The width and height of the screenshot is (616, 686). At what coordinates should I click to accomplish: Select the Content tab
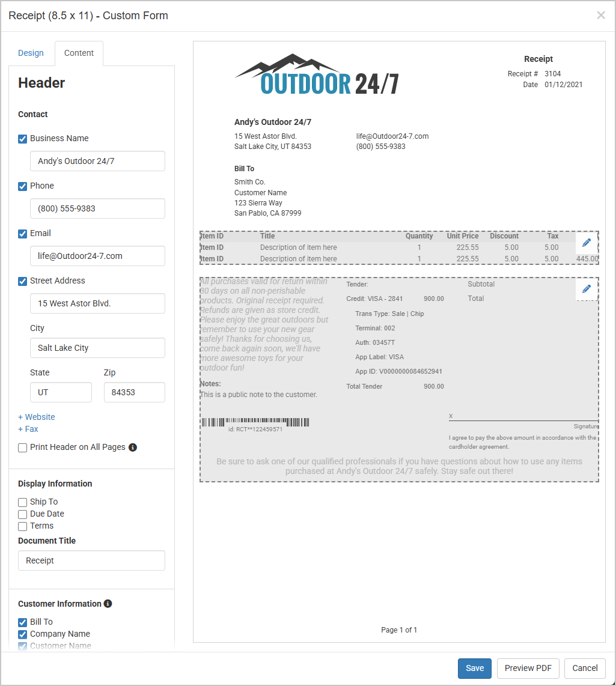pyautogui.click(x=79, y=53)
